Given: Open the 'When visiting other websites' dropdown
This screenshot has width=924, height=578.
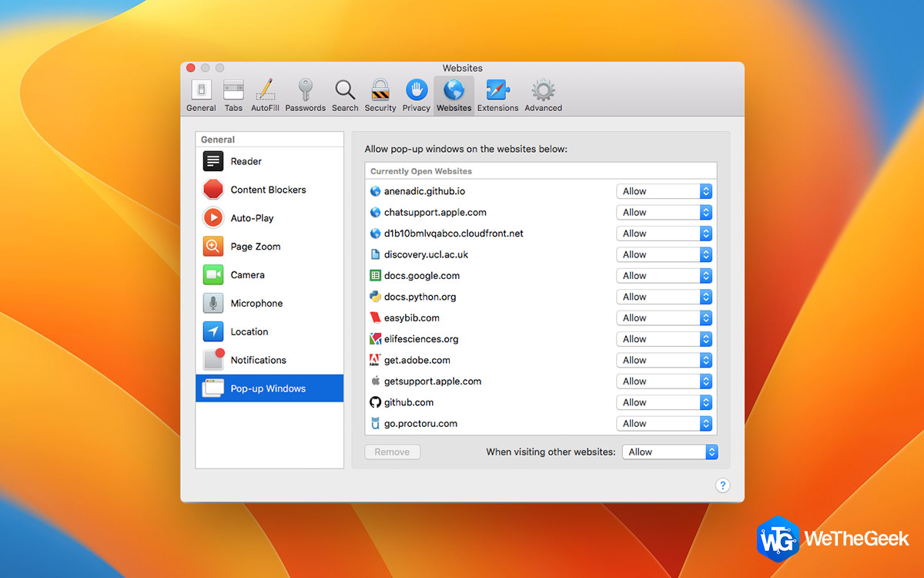Looking at the screenshot, I should [670, 452].
